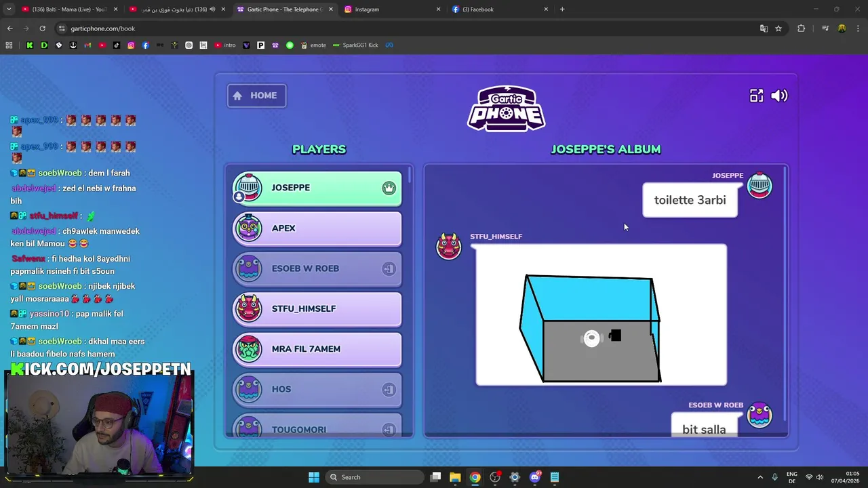This screenshot has height=488, width=868.
Task: Open a new browser tab
Action: [562, 9]
